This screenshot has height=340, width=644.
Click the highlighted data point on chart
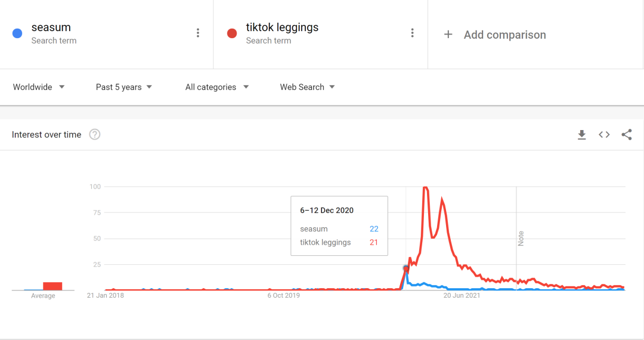click(x=406, y=268)
